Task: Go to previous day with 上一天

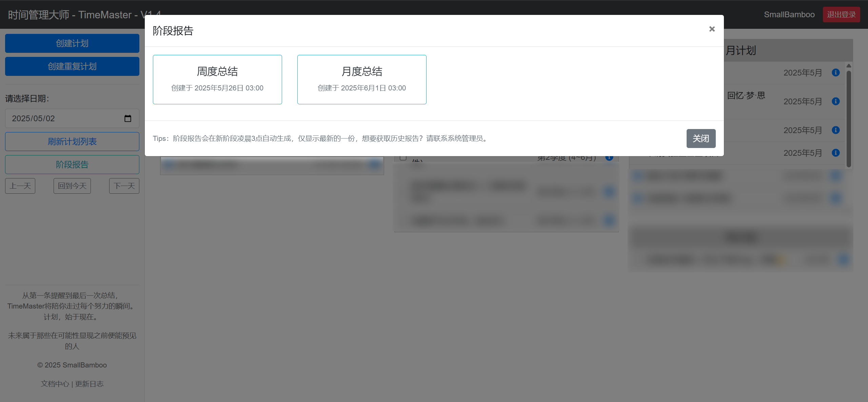Action: tap(20, 186)
